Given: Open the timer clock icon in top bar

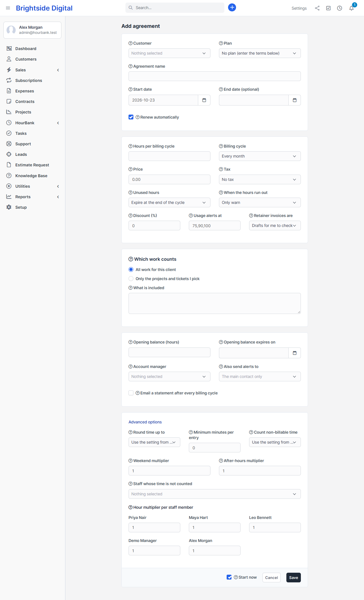Looking at the screenshot, I should point(340,8).
